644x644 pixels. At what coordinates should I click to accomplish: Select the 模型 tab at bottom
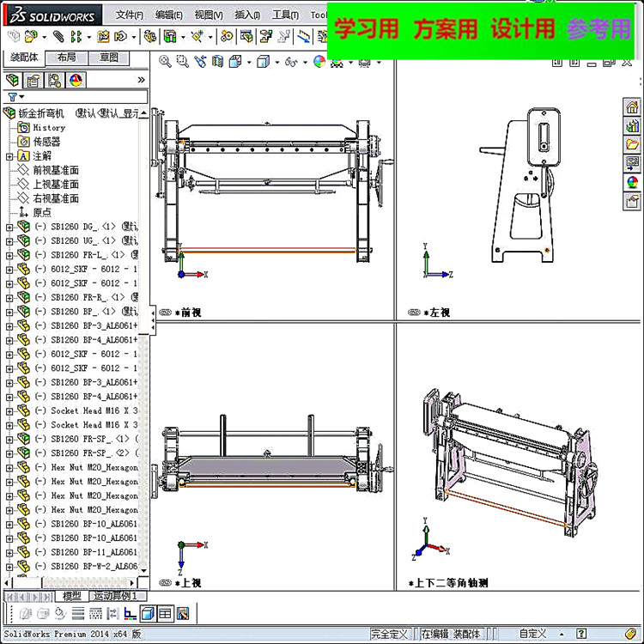(x=72, y=596)
